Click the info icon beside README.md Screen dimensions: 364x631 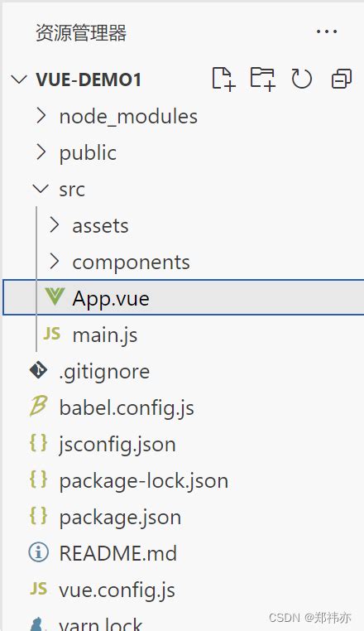pos(39,552)
